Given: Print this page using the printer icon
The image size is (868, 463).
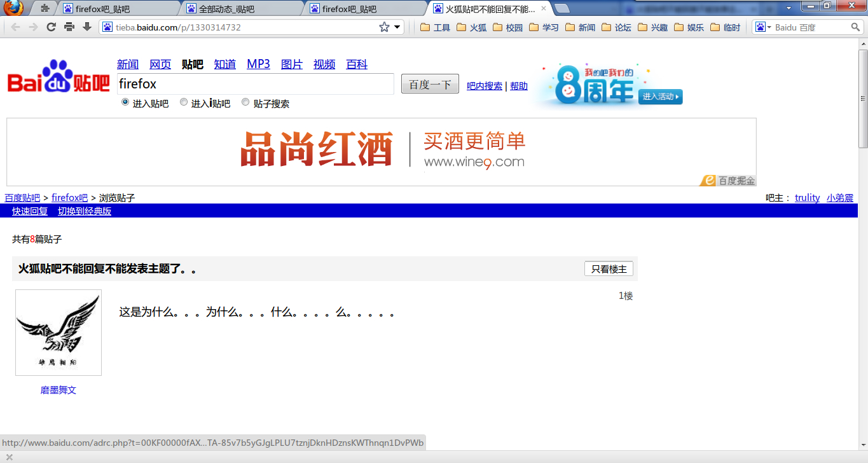Looking at the screenshot, I should [69, 27].
